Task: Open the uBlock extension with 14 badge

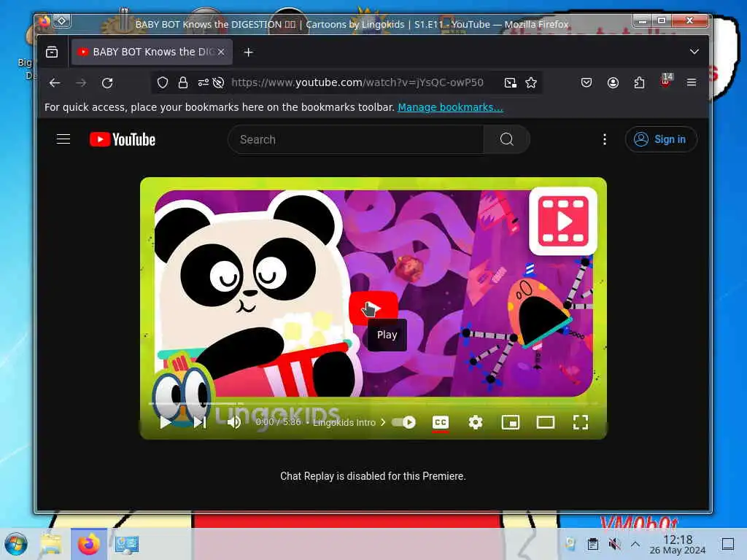Action: pyautogui.click(x=665, y=82)
